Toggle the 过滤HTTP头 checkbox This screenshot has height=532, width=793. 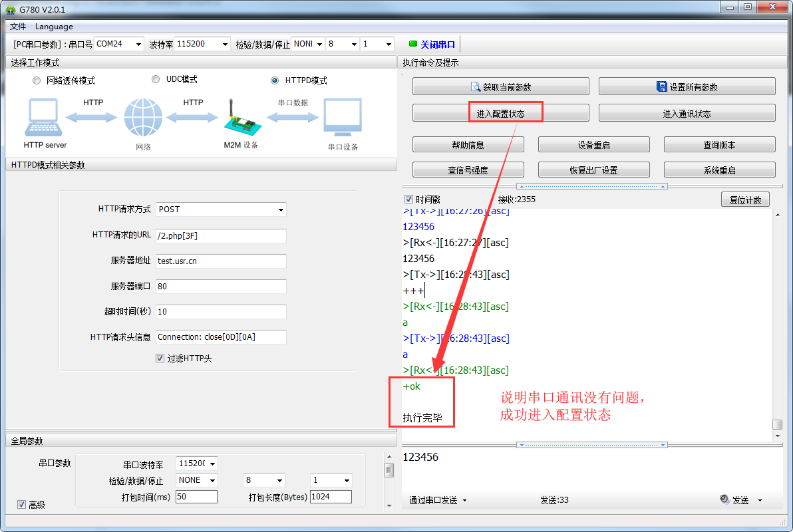(160, 358)
